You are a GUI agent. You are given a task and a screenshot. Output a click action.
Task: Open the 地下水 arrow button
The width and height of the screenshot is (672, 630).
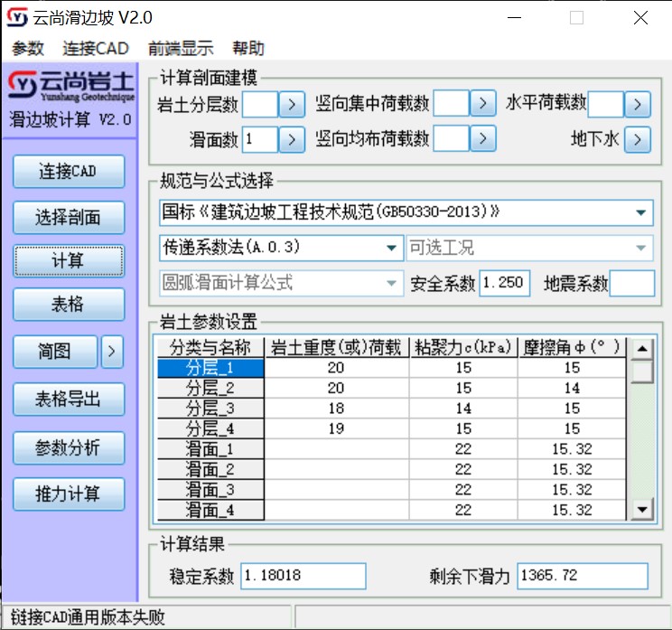tap(638, 139)
